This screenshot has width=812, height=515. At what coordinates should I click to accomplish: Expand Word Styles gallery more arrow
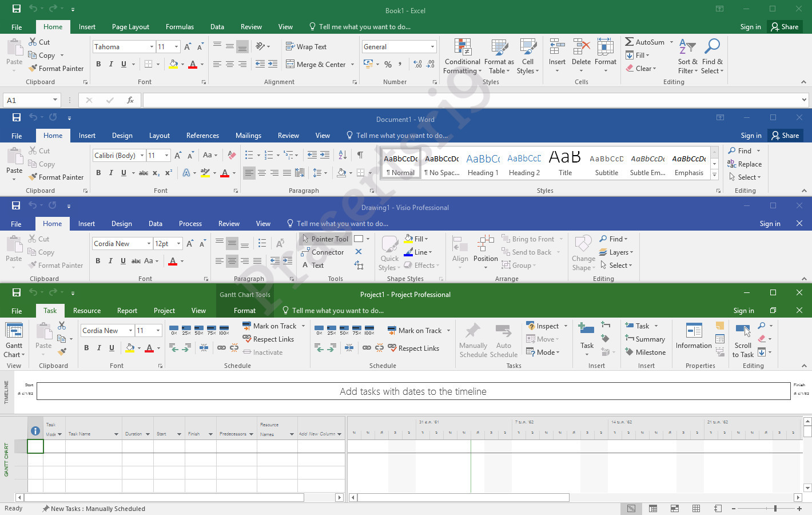715,176
